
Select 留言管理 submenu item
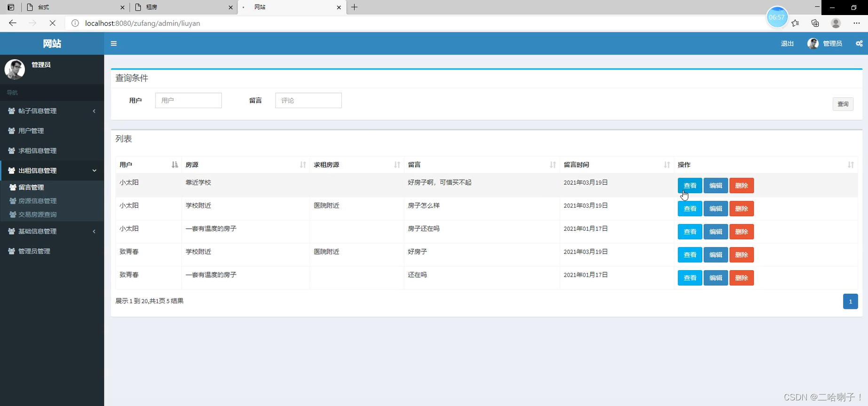tap(52, 187)
